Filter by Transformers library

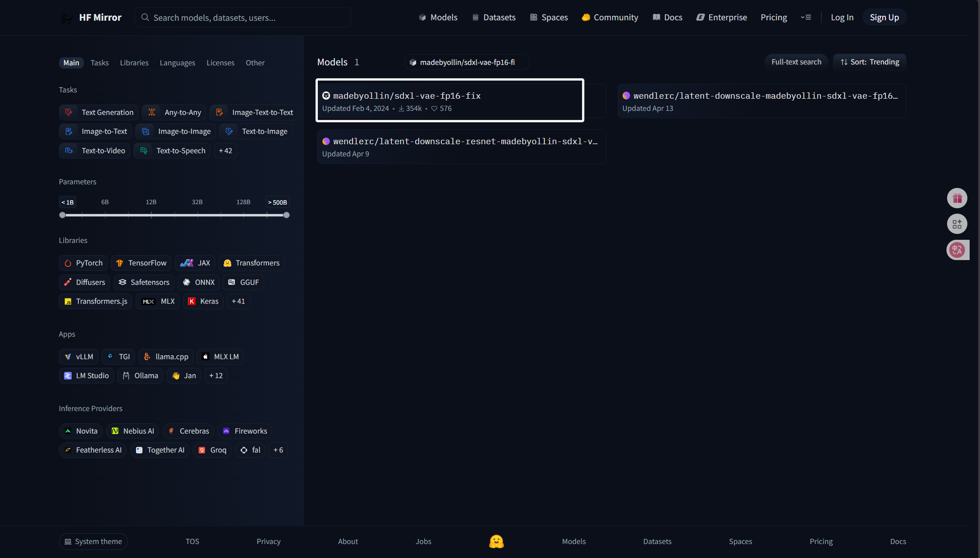[252, 263]
